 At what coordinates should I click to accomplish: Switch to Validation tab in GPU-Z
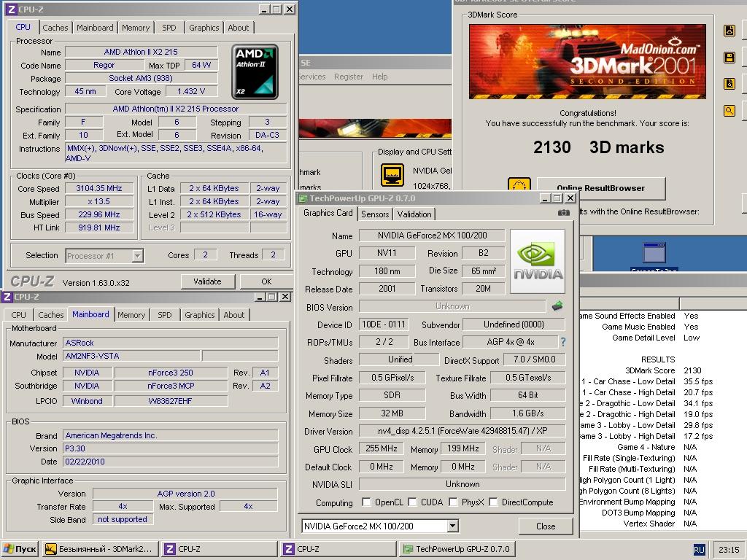pyautogui.click(x=414, y=214)
